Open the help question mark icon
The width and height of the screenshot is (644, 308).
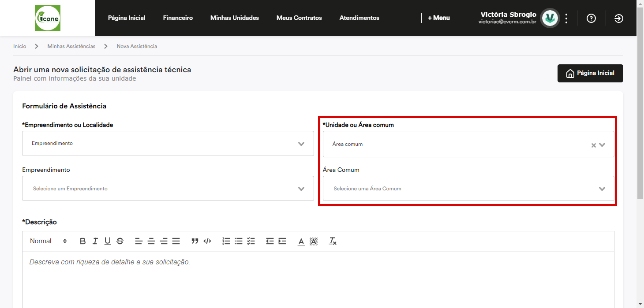point(591,18)
